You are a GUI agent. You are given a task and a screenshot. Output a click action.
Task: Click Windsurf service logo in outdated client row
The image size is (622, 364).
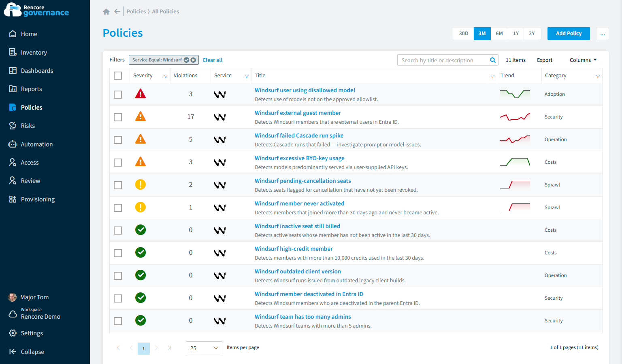coord(220,275)
